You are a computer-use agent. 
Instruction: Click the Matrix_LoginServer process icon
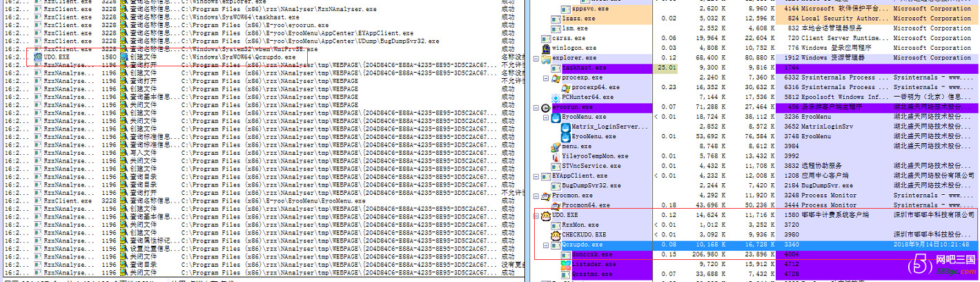tap(565, 127)
